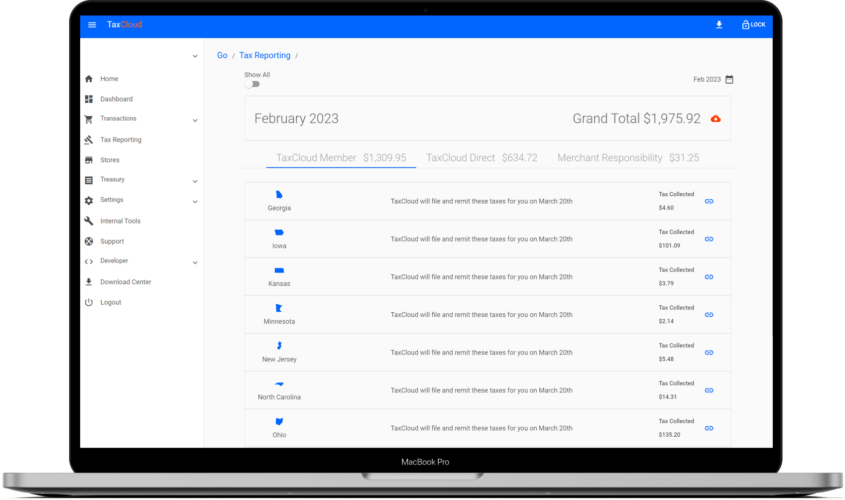Viewport: 845px width, 500px height.
Task: Click the North Carolina state icon
Action: 279,384
